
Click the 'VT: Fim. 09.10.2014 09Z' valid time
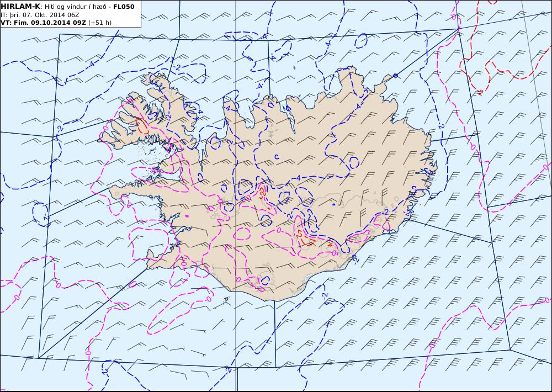[43, 23]
